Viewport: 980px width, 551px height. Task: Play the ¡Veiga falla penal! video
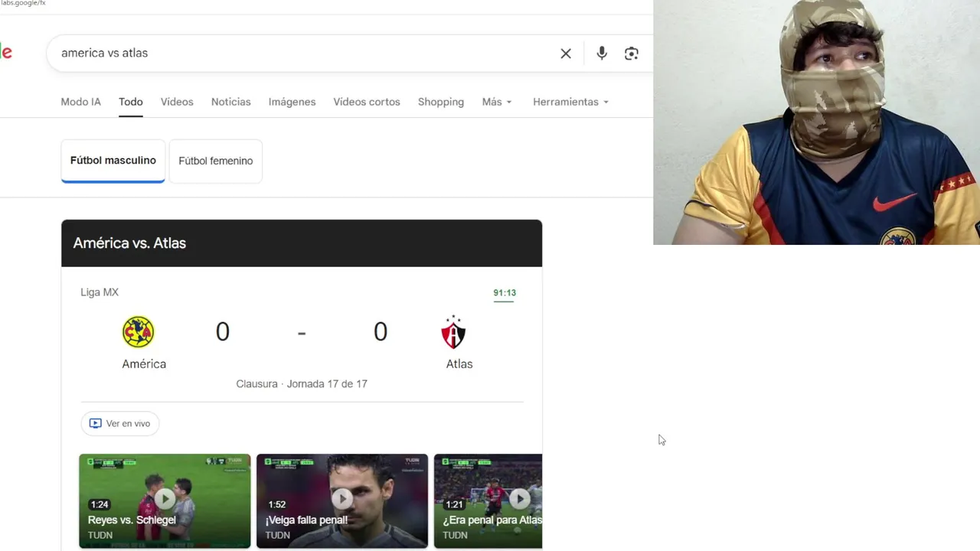coord(342,501)
